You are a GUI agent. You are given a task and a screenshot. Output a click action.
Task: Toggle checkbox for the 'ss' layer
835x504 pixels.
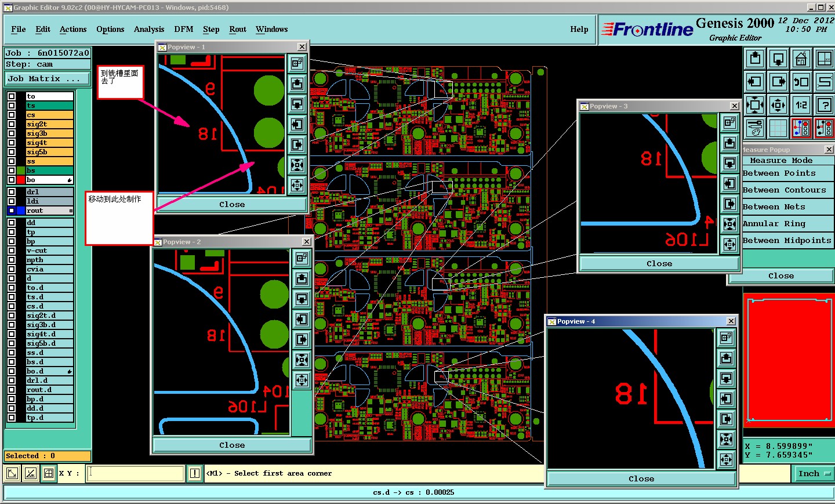12,161
